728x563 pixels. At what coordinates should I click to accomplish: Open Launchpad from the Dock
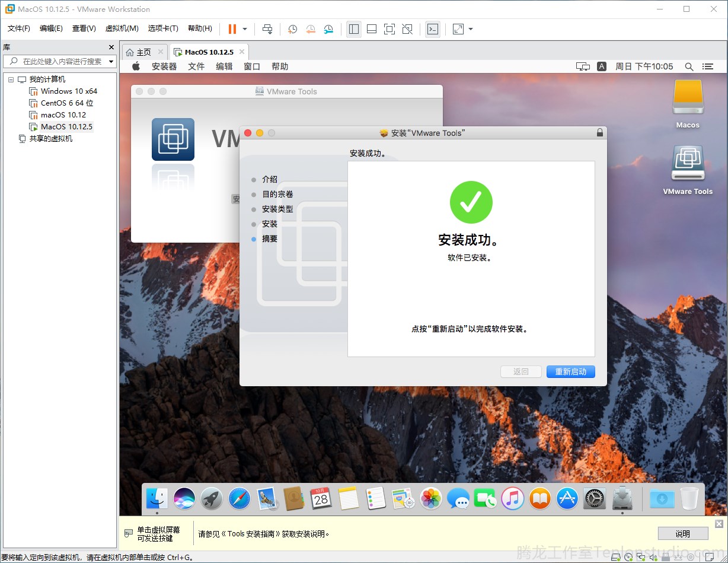212,499
